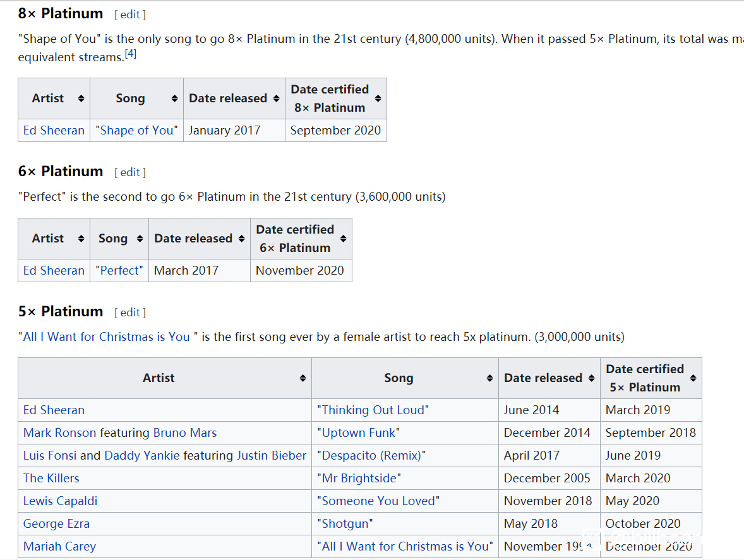744x560 pixels.
Task: Open "Someone You Loved" song link
Action: coord(378,501)
